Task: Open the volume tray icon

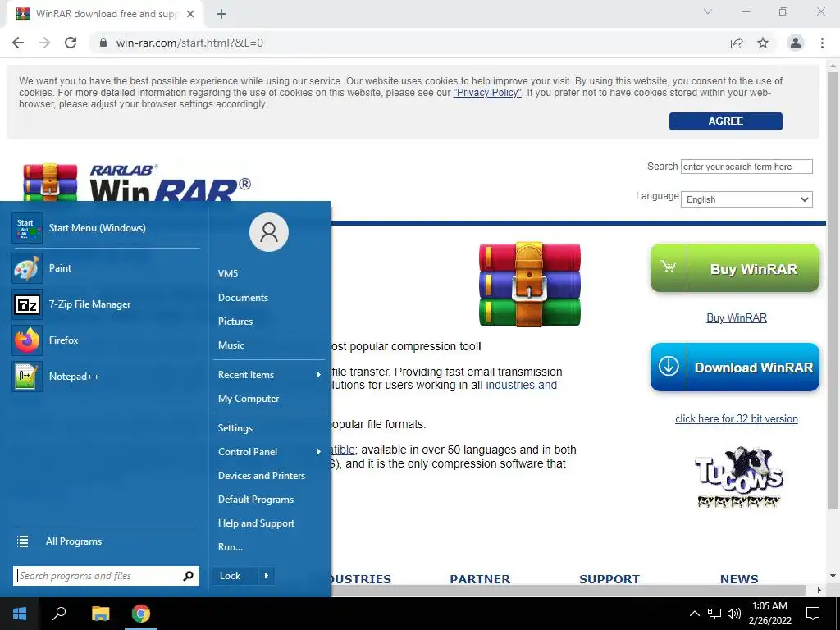Action: [x=734, y=614]
